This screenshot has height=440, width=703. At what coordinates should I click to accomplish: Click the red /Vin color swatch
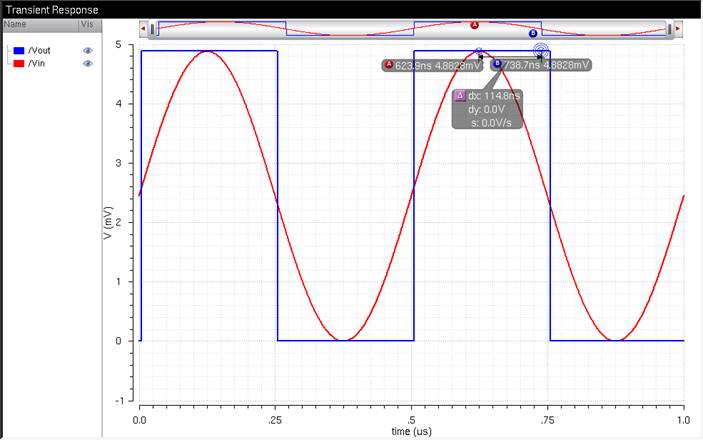pos(19,64)
